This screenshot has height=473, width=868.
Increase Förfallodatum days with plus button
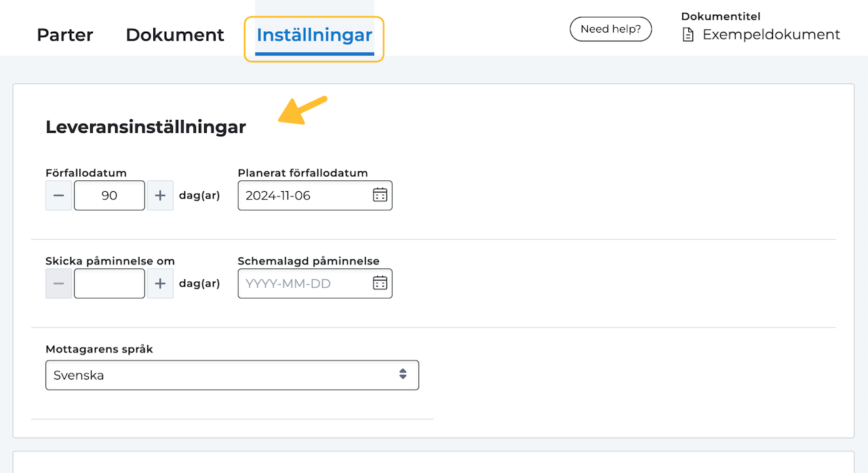pyautogui.click(x=160, y=196)
